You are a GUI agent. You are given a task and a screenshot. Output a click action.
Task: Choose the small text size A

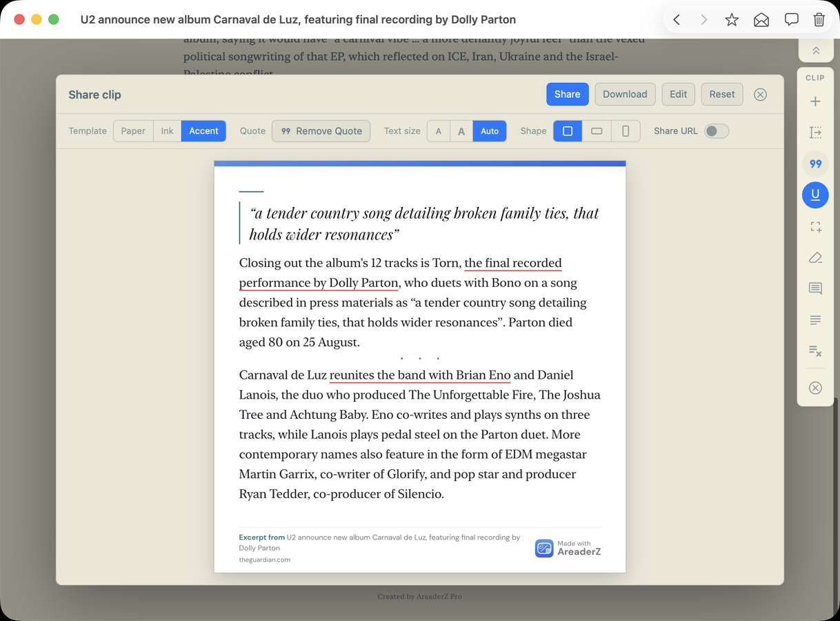coord(439,131)
